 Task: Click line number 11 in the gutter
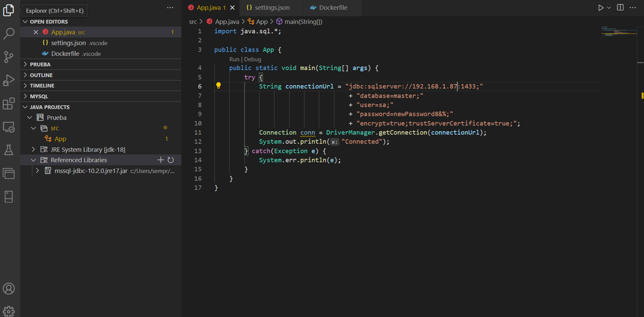click(199, 132)
